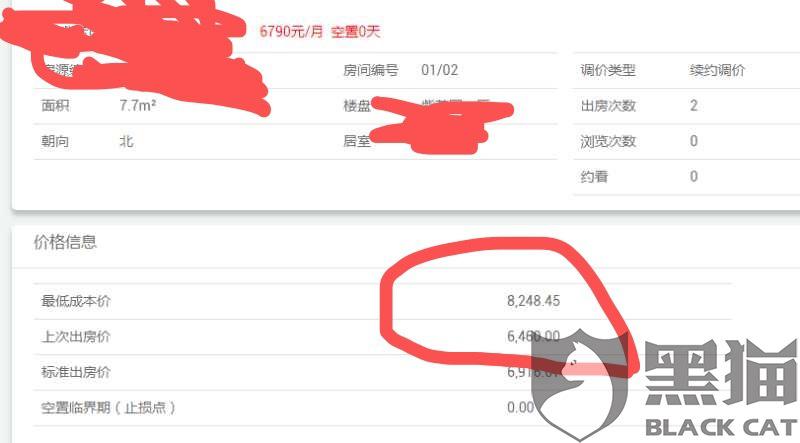Click the 空置临界期（止损点）label

[108, 407]
